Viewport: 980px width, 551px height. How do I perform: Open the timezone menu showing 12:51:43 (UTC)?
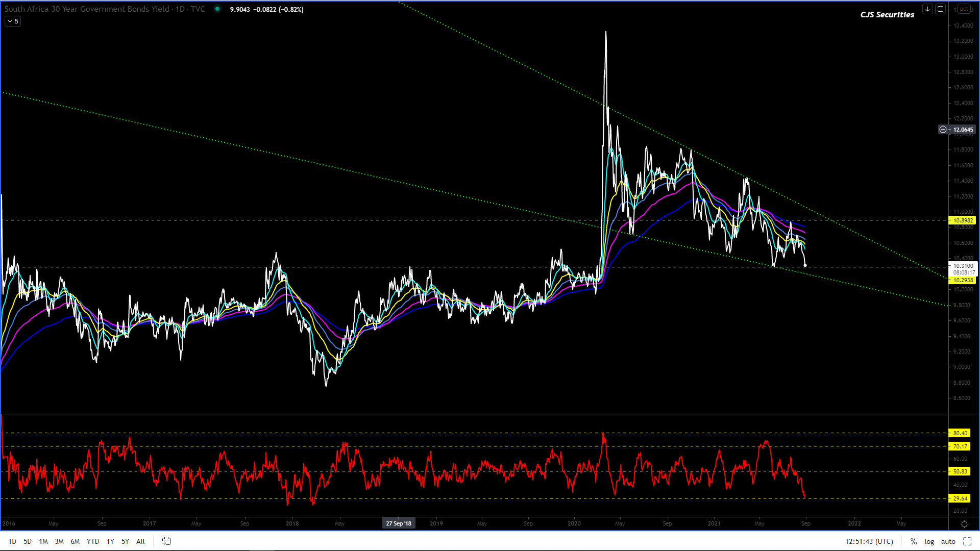point(869,541)
